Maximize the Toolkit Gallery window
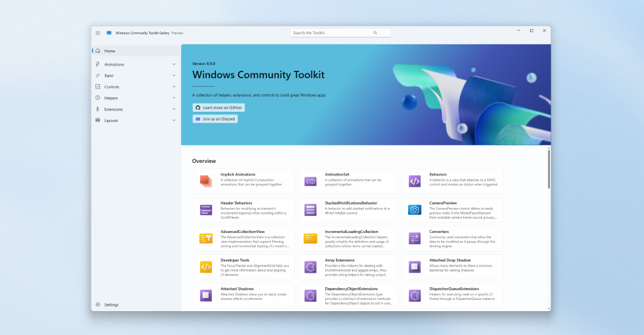 [x=531, y=31]
